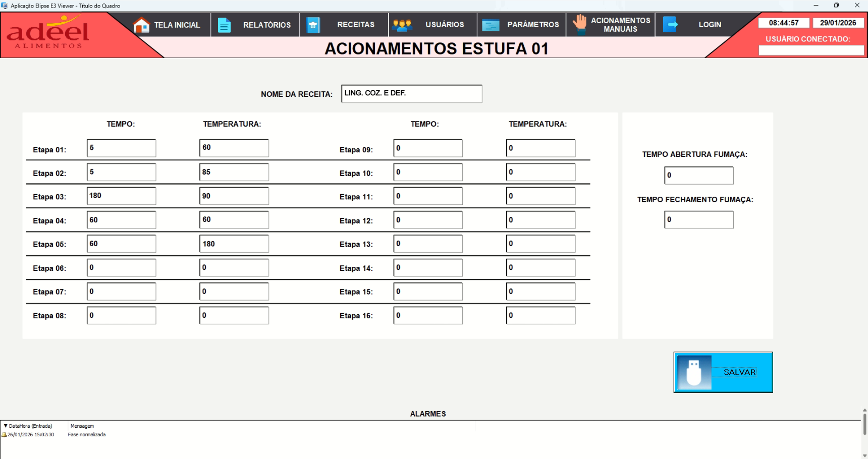Click the hand icon for Acionamentos Manuais
This screenshot has width=868, height=459.
[580, 24]
